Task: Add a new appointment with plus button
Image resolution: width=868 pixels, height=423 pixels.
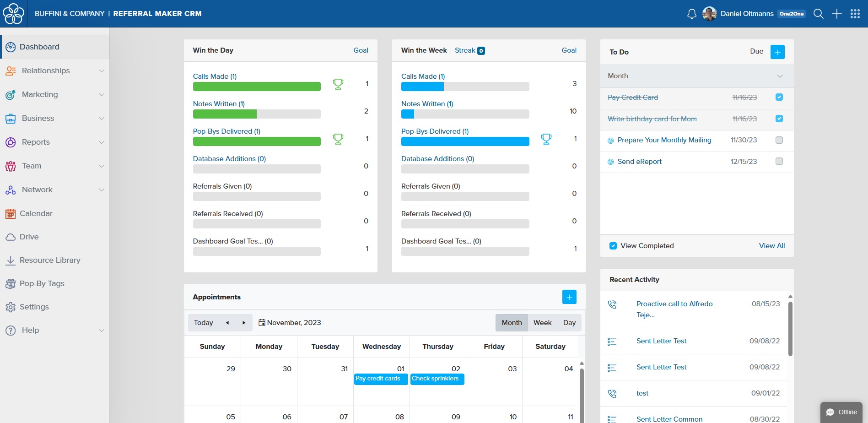Action: click(569, 297)
